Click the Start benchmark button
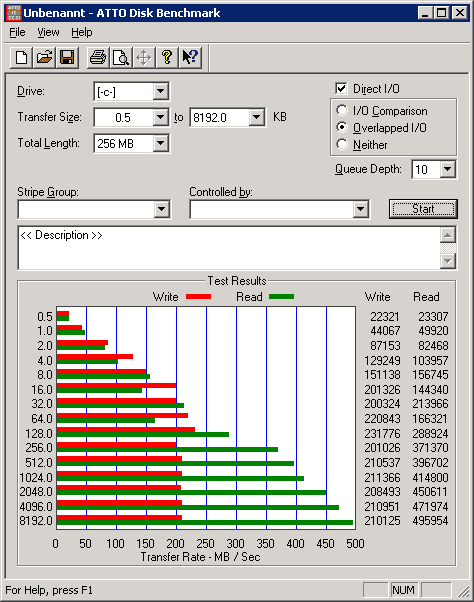This screenshot has width=474, height=602. point(423,209)
